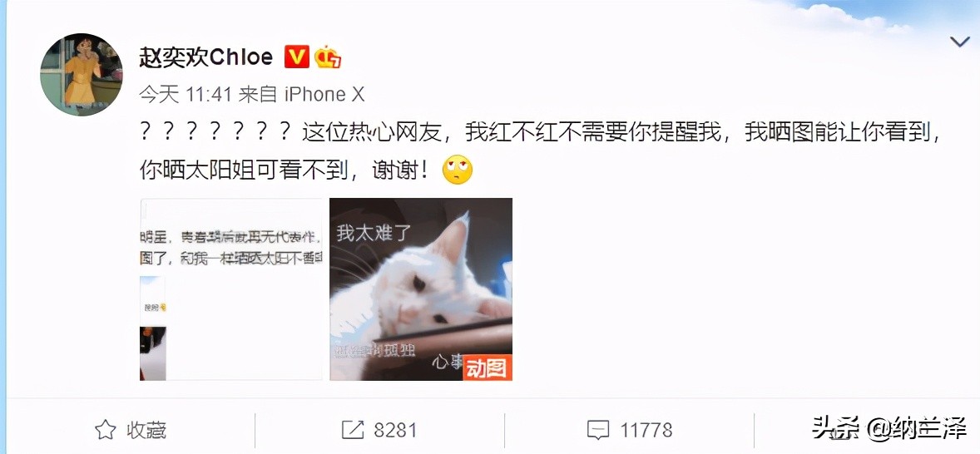Open comments via 11778 count

pyautogui.click(x=646, y=430)
